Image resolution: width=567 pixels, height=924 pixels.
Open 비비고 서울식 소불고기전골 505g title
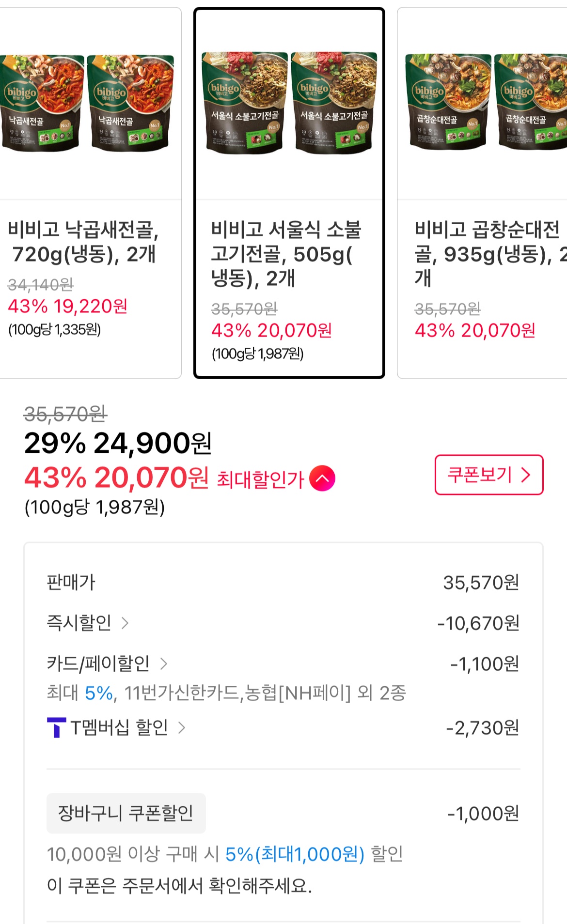286,254
